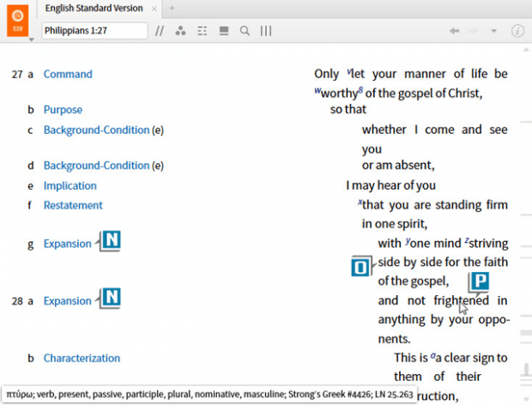The width and height of the screenshot is (532, 405).
Task: Select the English Standard Version tab
Action: click(x=82, y=9)
